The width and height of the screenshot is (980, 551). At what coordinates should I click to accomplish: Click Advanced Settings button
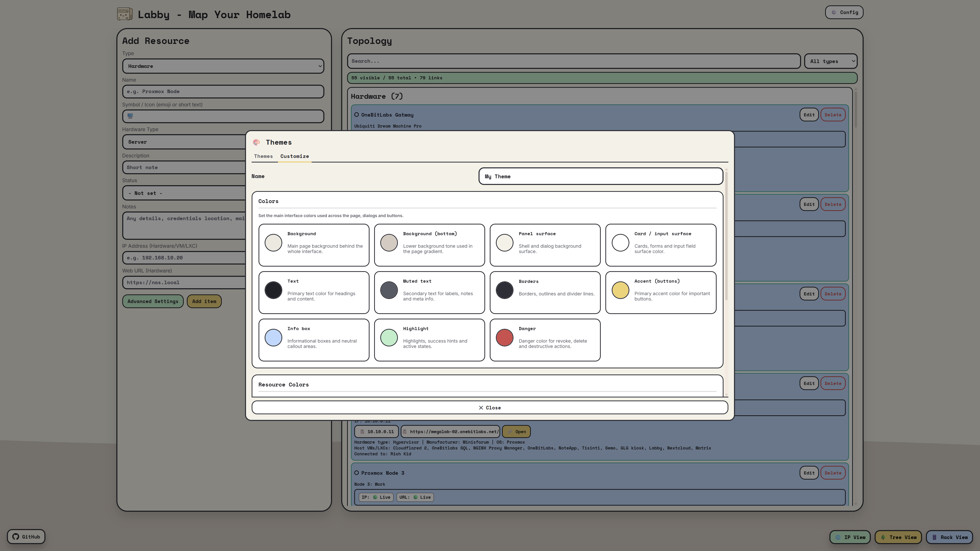click(x=153, y=301)
